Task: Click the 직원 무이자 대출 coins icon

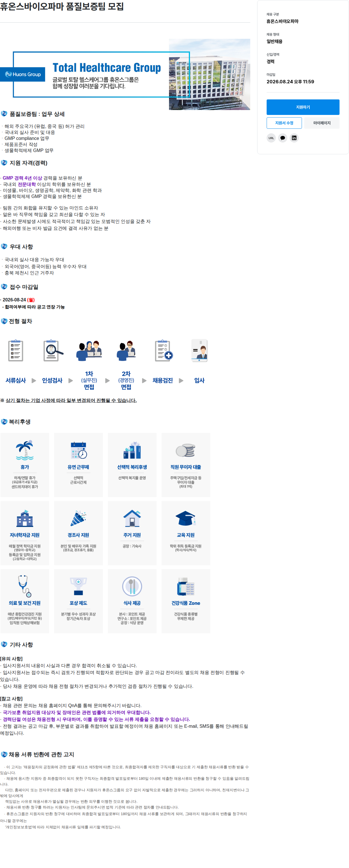Action: pyautogui.click(x=185, y=450)
